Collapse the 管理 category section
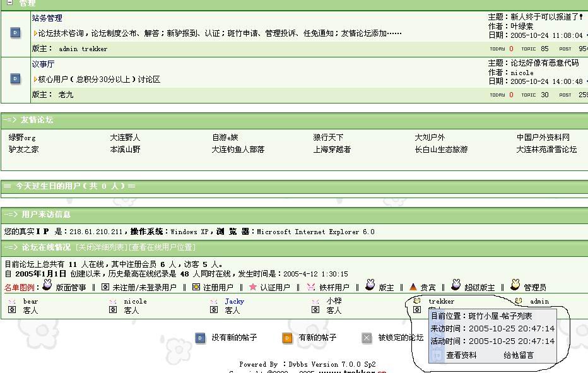Screen dimensions: 588x373 [9, 3]
